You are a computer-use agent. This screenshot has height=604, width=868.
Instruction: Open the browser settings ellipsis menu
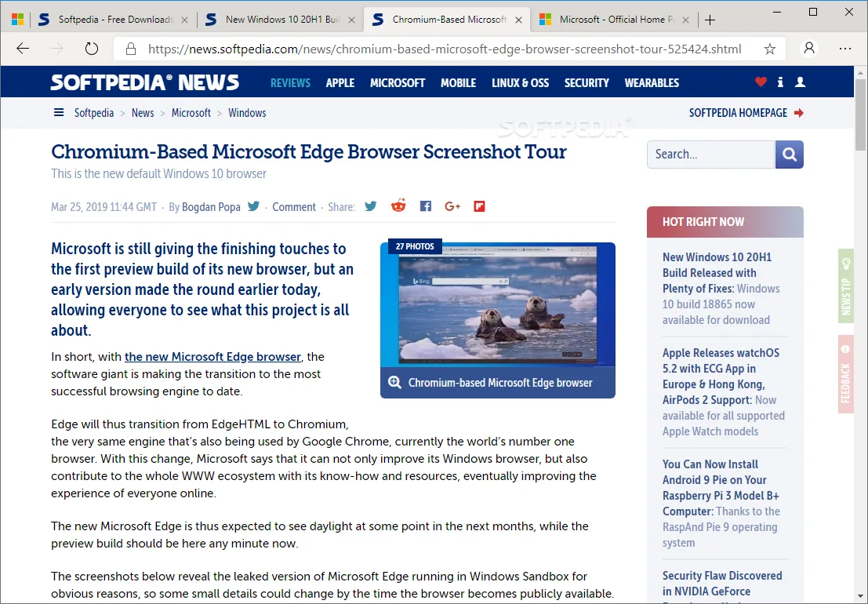(844, 49)
